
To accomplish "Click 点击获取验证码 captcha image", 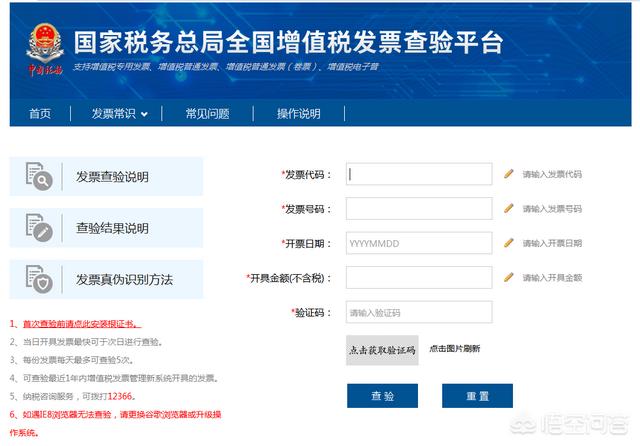I will click(382, 350).
